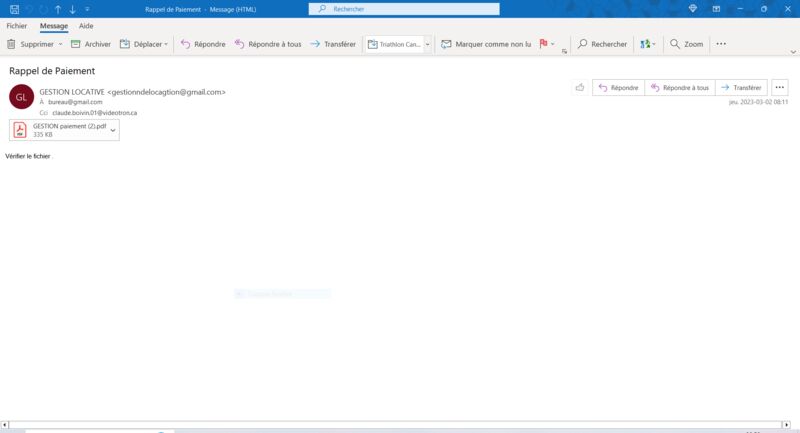800x433 pixels.
Task: Click Rechercher in the ribbon
Action: pyautogui.click(x=602, y=44)
